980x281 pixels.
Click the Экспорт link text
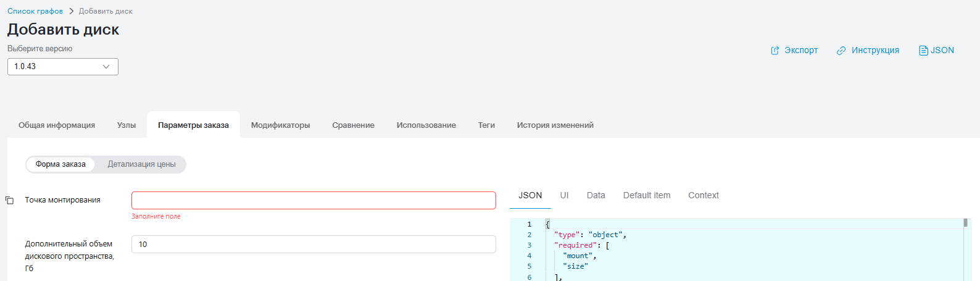[x=801, y=51]
